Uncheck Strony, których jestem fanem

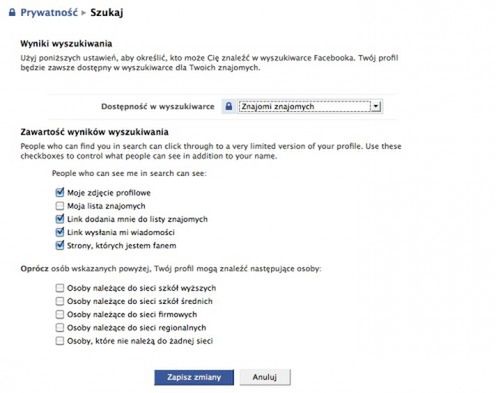click(x=60, y=246)
